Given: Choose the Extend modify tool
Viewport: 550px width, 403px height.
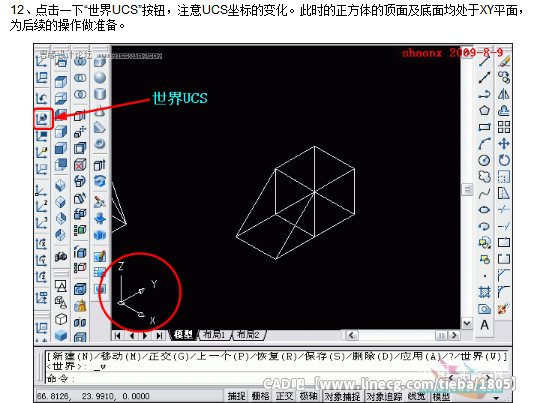Looking at the screenshot, I should point(504,226).
